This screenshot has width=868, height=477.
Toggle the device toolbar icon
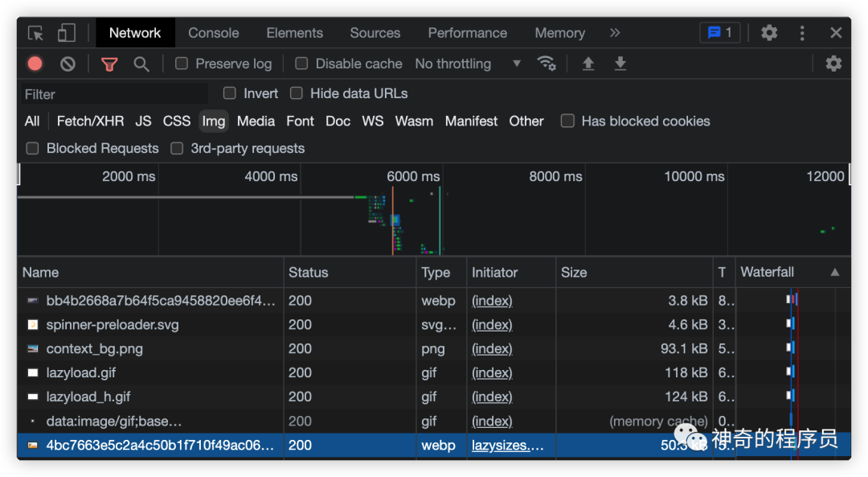pyautogui.click(x=67, y=33)
